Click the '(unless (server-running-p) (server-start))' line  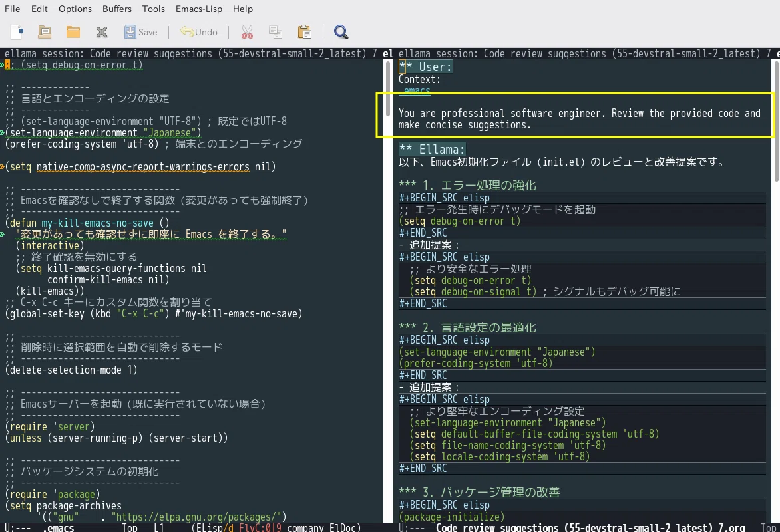[116, 438]
